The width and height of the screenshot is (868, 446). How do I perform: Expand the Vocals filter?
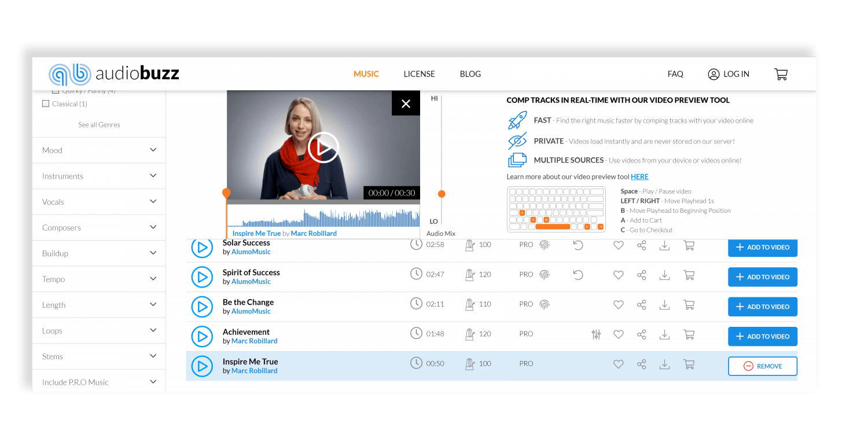click(99, 202)
